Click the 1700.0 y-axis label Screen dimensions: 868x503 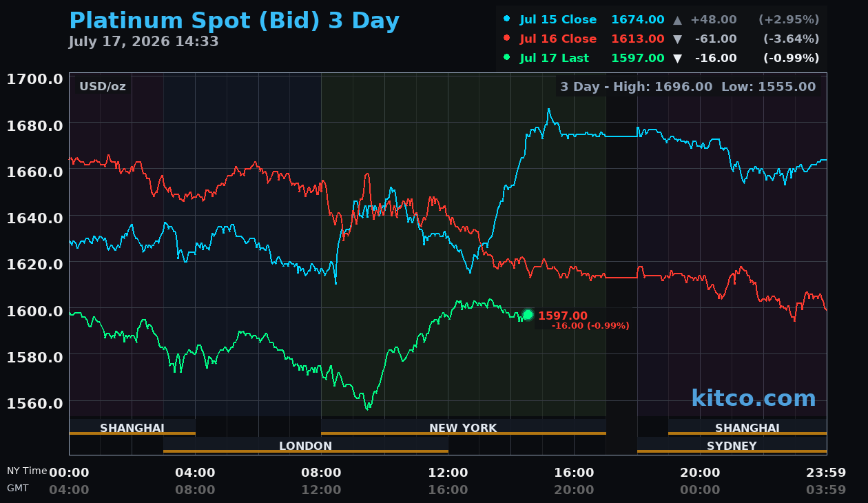tap(34, 79)
